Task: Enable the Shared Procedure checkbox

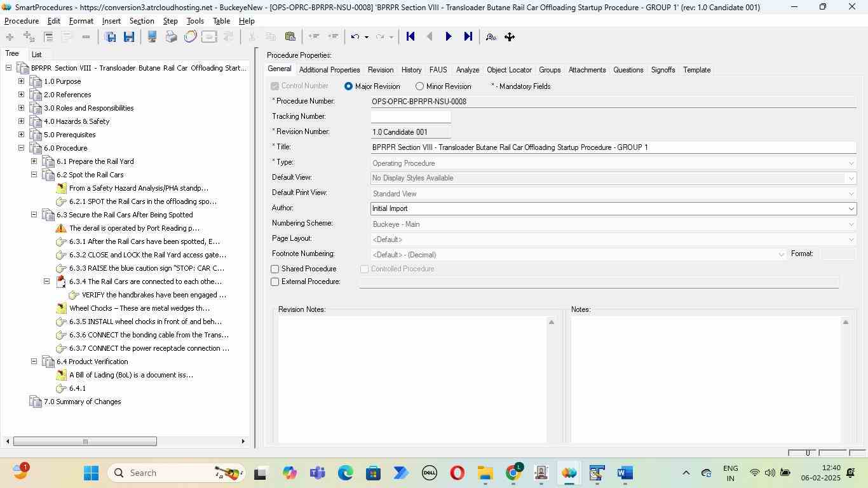Action: [x=275, y=269]
